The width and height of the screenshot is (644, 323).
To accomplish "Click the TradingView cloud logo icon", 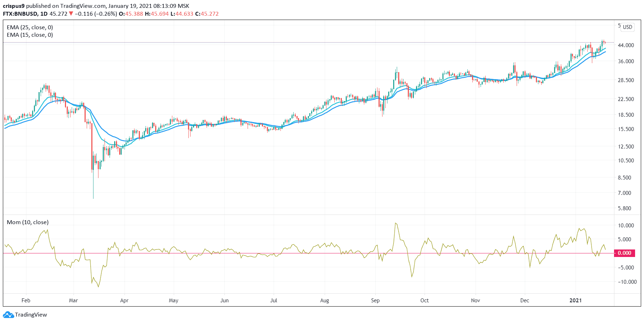I will (8, 315).
